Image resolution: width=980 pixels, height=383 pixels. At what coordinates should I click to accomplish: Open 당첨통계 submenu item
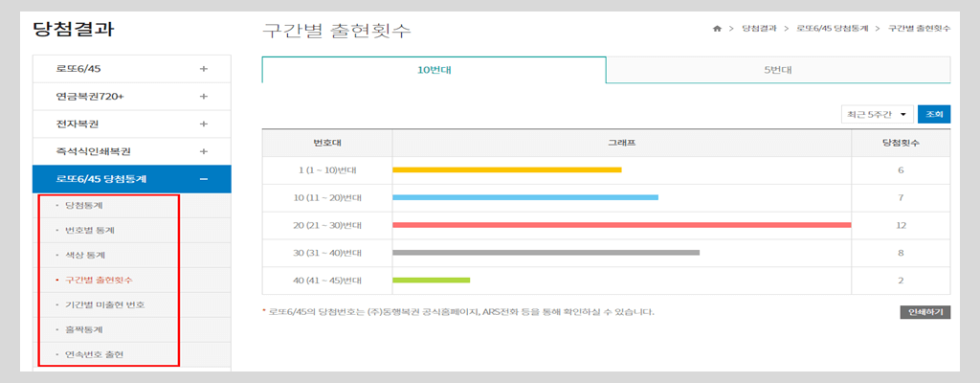point(84,205)
